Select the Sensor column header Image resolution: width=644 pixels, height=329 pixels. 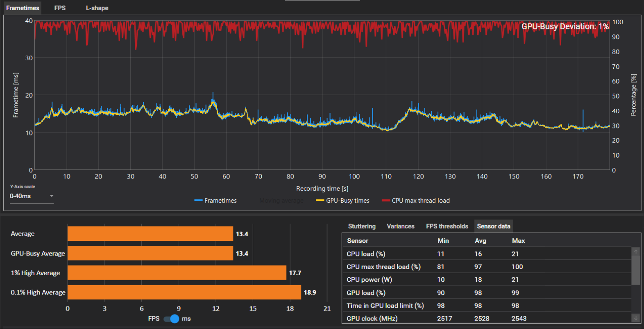tap(358, 241)
